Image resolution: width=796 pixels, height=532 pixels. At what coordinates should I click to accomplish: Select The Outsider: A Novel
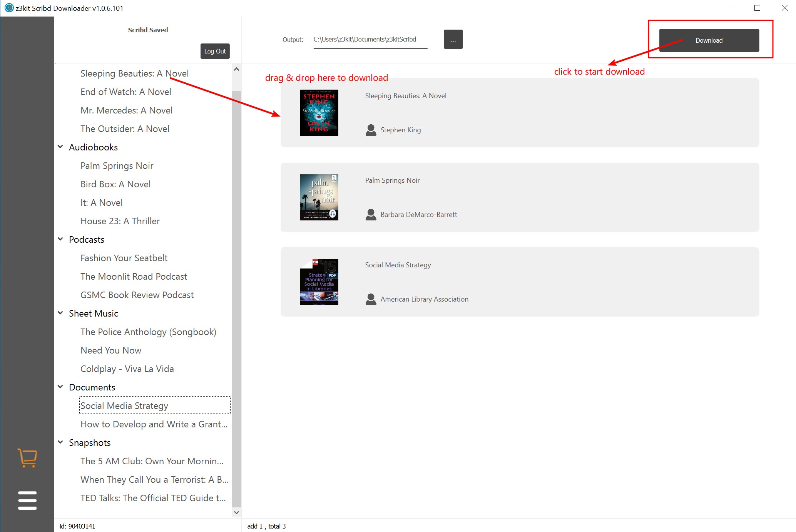[x=125, y=129]
